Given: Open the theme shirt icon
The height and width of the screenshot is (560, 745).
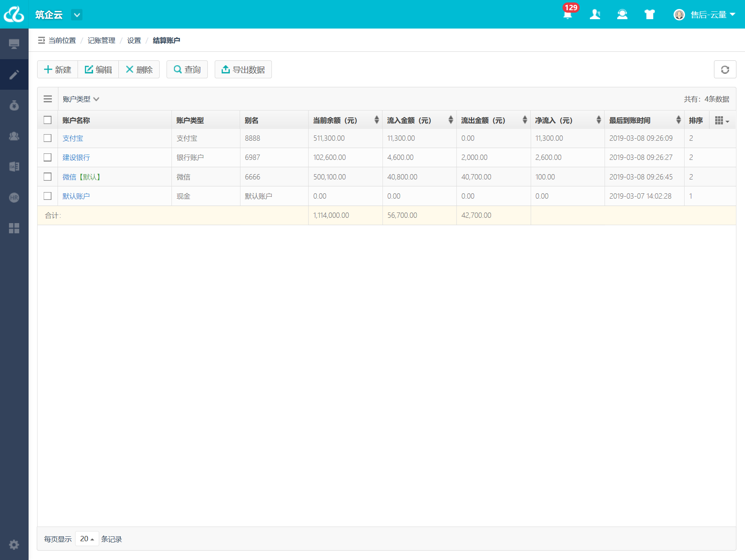Looking at the screenshot, I should coord(649,15).
